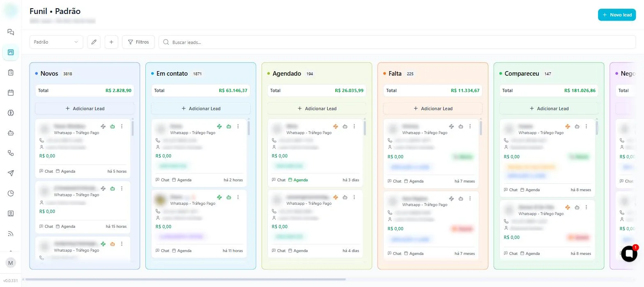
Task: Open three-dot menu on 'há 2 horas' card
Action: click(x=238, y=126)
